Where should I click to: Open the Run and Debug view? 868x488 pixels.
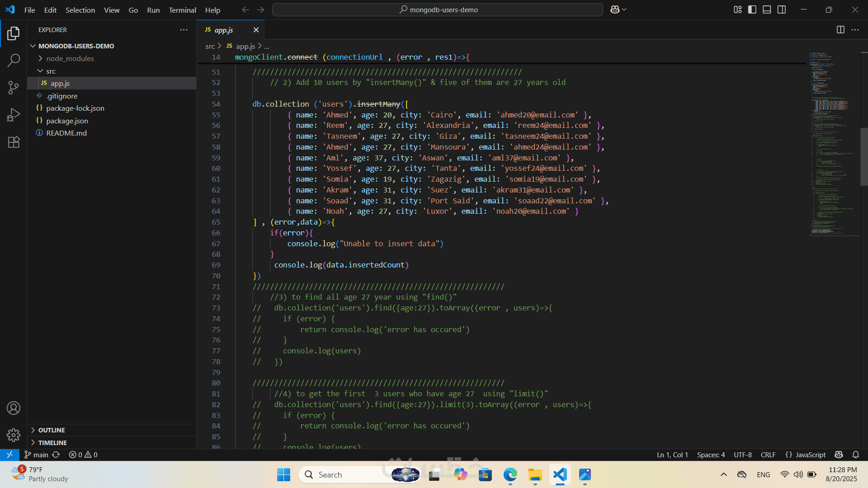pyautogui.click(x=14, y=115)
